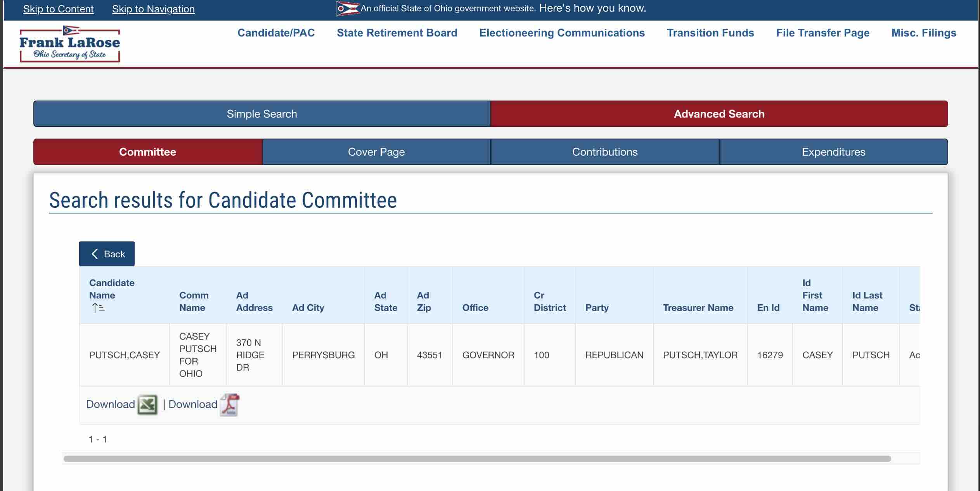Open the Contributions tab
The image size is (980, 491).
point(605,152)
